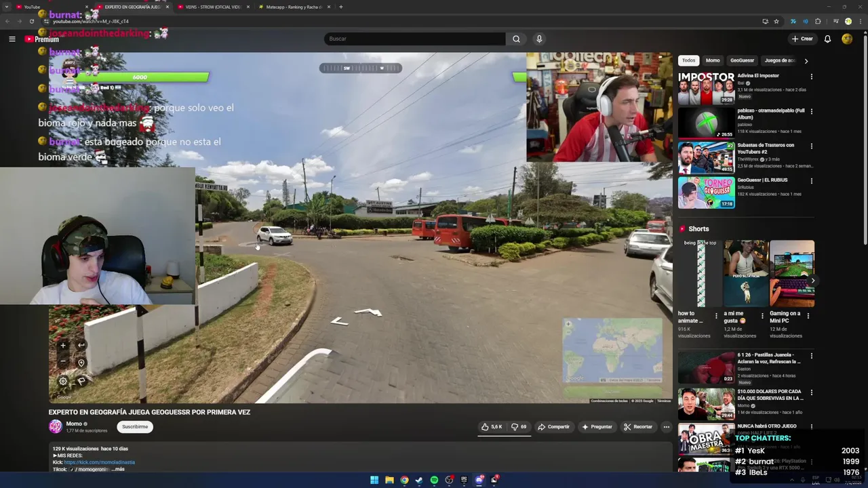Click the video player frame
Image resolution: width=868 pixels, height=488 pixels.
point(360,228)
